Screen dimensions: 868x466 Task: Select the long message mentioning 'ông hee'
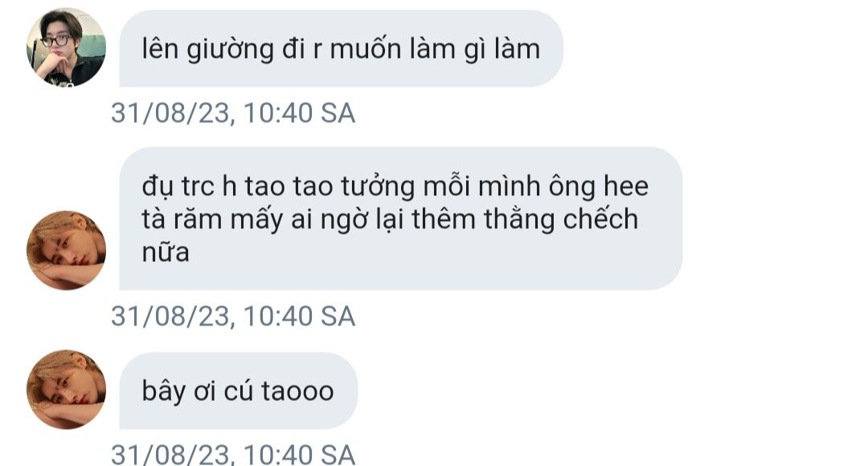401,219
